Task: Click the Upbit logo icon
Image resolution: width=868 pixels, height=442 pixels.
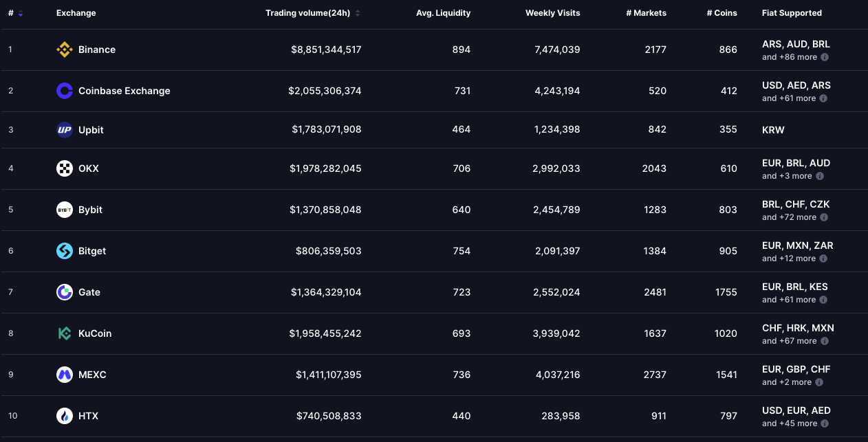Action: (x=65, y=130)
